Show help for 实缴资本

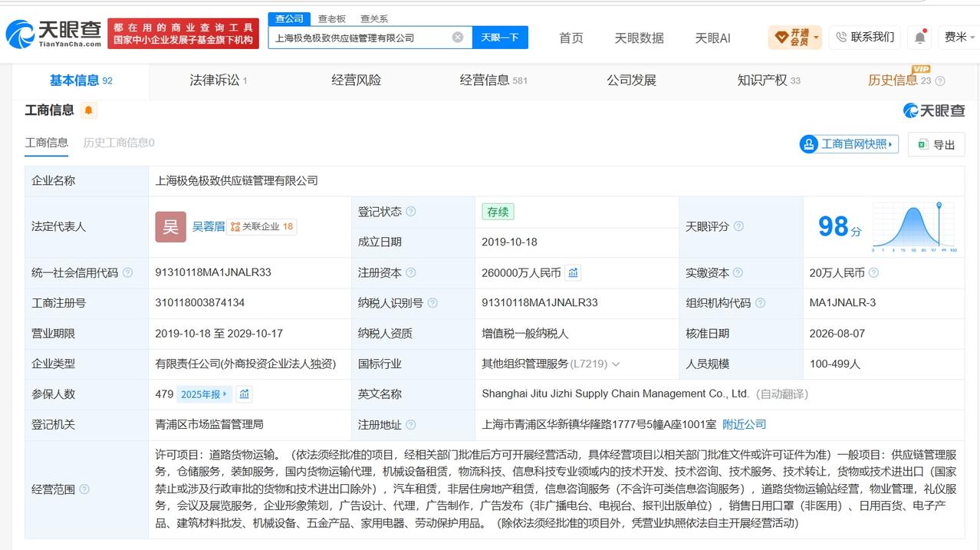pyautogui.click(x=738, y=272)
